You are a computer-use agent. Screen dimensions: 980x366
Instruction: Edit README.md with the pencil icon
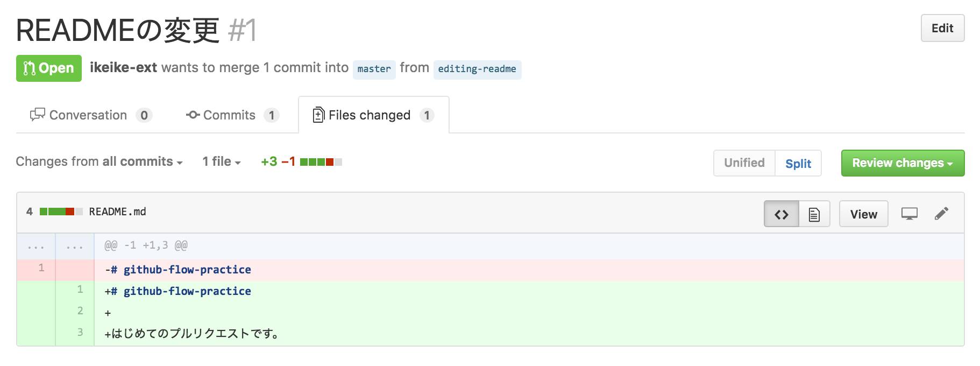coord(941,214)
